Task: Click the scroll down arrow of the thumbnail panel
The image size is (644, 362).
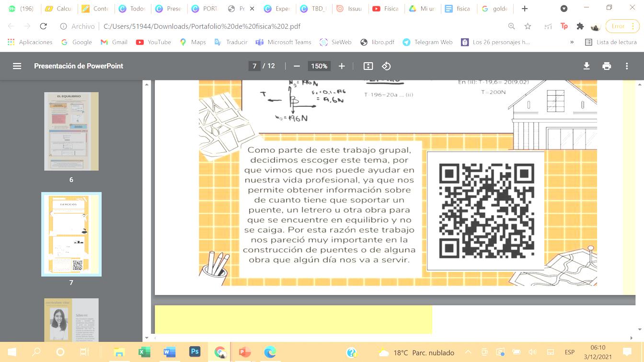Action: (147, 338)
